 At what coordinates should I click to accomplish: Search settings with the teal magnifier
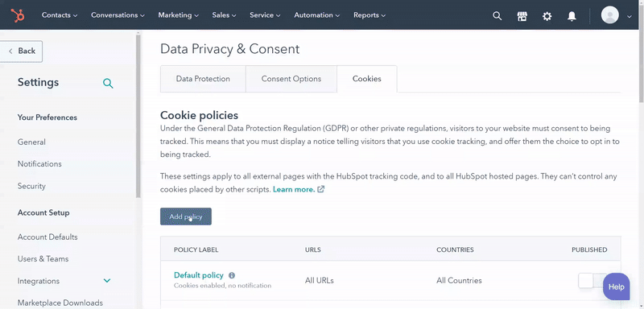coord(108,84)
